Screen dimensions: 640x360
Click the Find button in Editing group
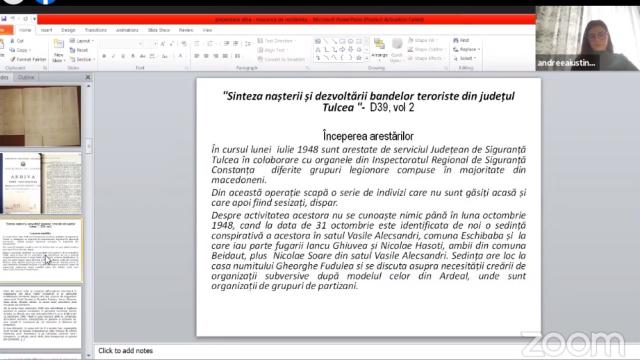[x=461, y=40]
